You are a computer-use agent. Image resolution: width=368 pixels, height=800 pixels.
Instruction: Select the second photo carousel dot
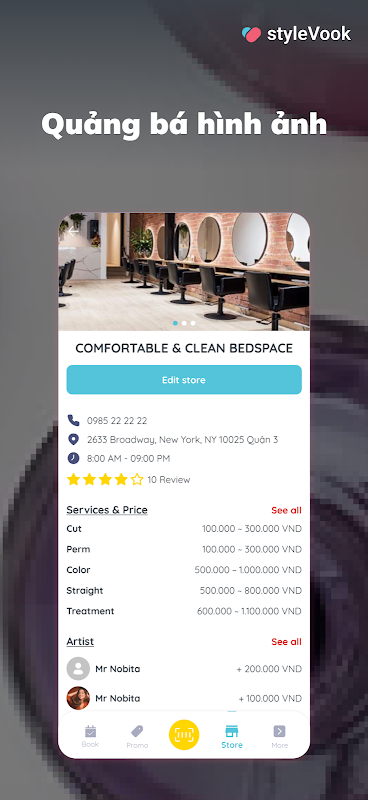pyautogui.click(x=184, y=323)
